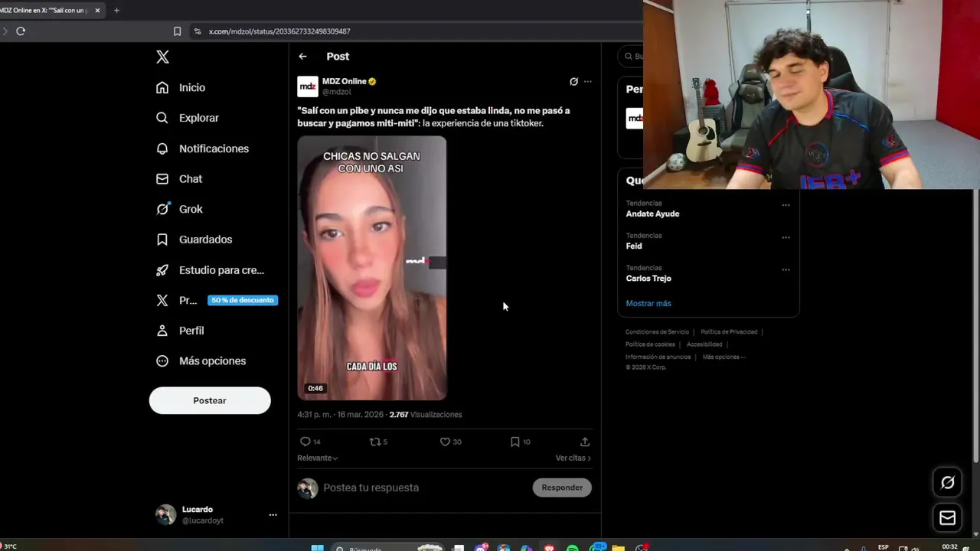This screenshot has width=980, height=551.
Task: Bookmark the post with bookmark icon
Action: [x=515, y=442]
